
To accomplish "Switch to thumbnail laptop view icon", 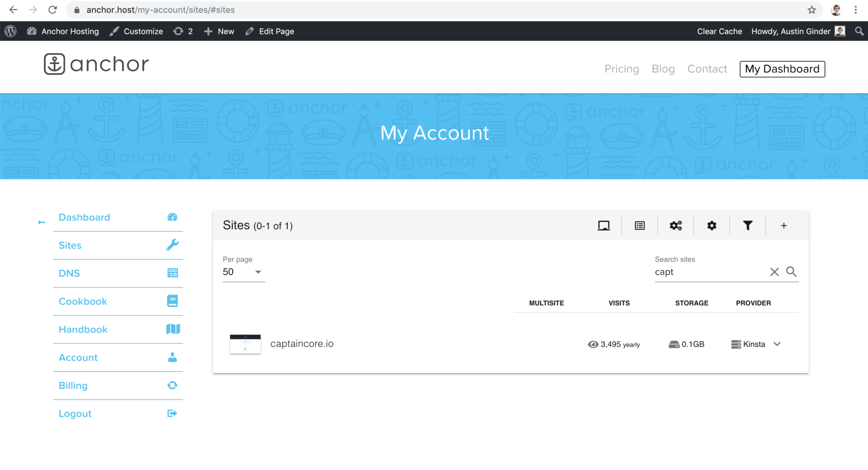I will coord(604,226).
